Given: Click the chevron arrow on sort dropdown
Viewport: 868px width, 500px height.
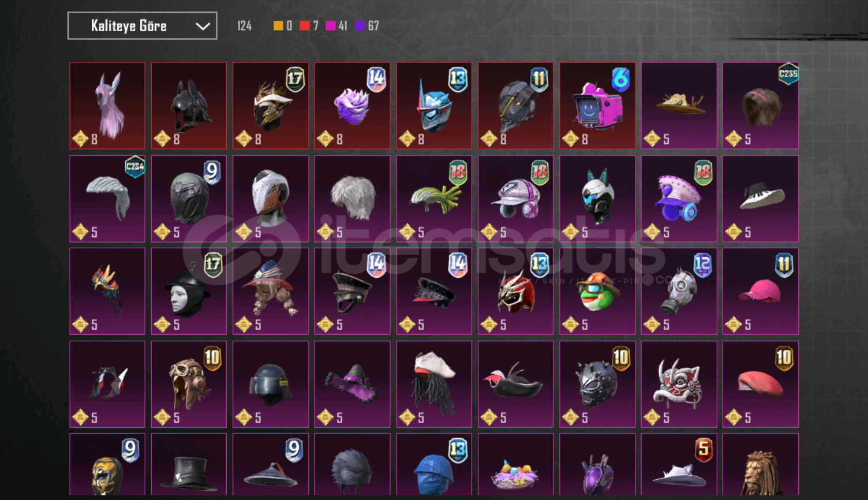Looking at the screenshot, I should pyautogui.click(x=203, y=27).
